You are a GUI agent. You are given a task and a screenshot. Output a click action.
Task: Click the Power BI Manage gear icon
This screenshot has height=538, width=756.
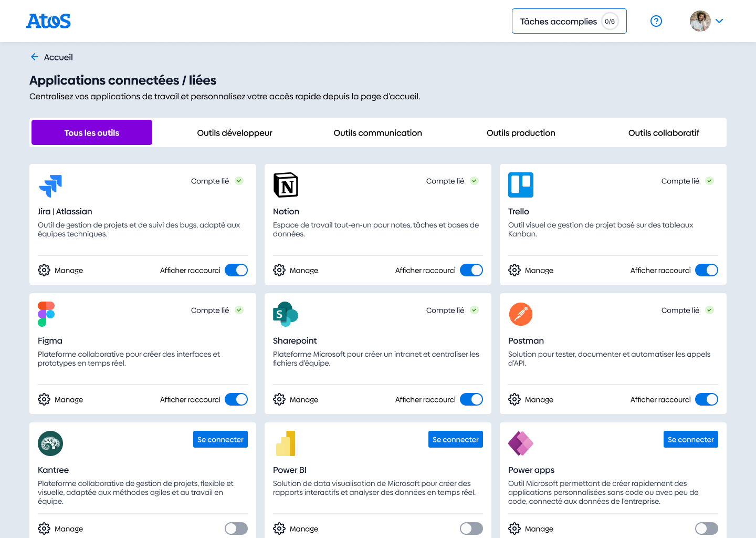click(279, 529)
